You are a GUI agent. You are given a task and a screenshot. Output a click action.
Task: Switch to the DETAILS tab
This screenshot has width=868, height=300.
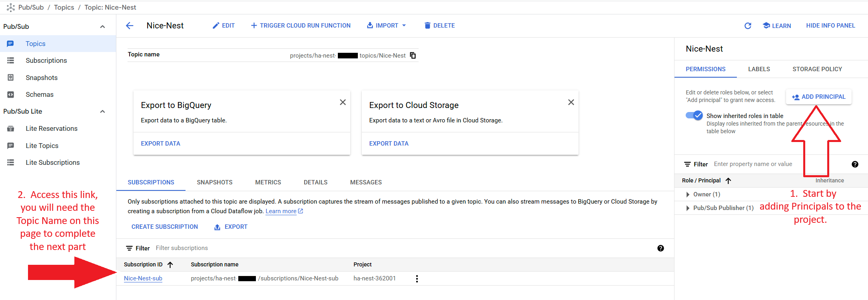tap(315, 182)
